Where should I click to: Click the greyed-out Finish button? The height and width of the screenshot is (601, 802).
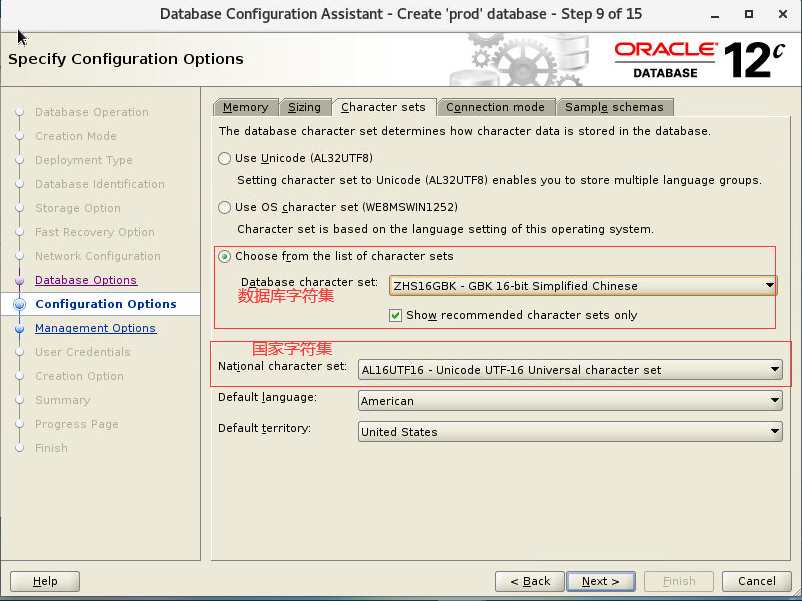(679, 582)
